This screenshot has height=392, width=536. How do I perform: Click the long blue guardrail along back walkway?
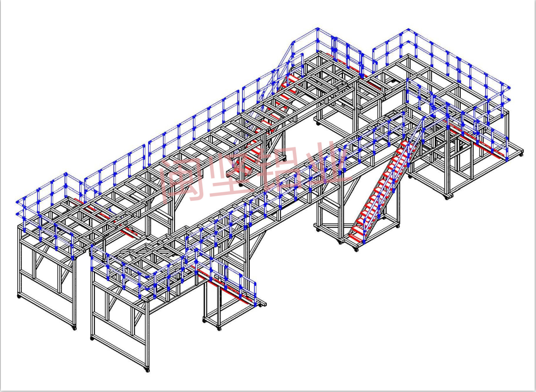195,124
